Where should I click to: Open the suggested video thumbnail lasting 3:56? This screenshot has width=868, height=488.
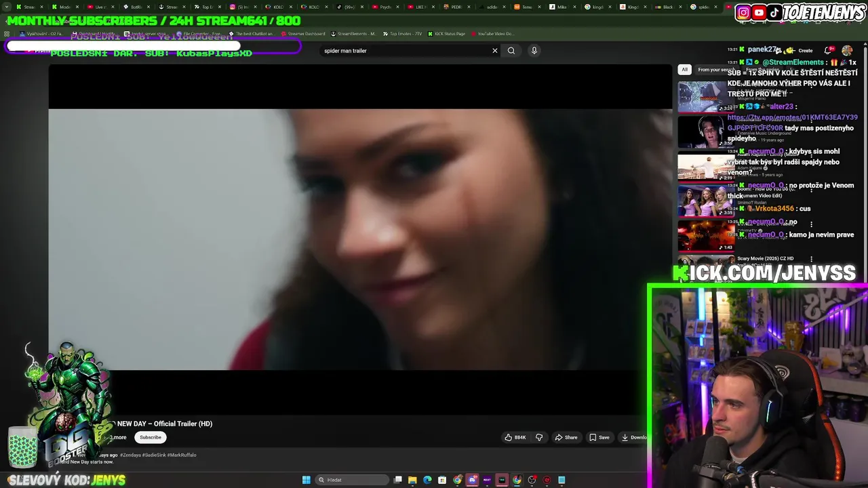(x=706, y=132)
